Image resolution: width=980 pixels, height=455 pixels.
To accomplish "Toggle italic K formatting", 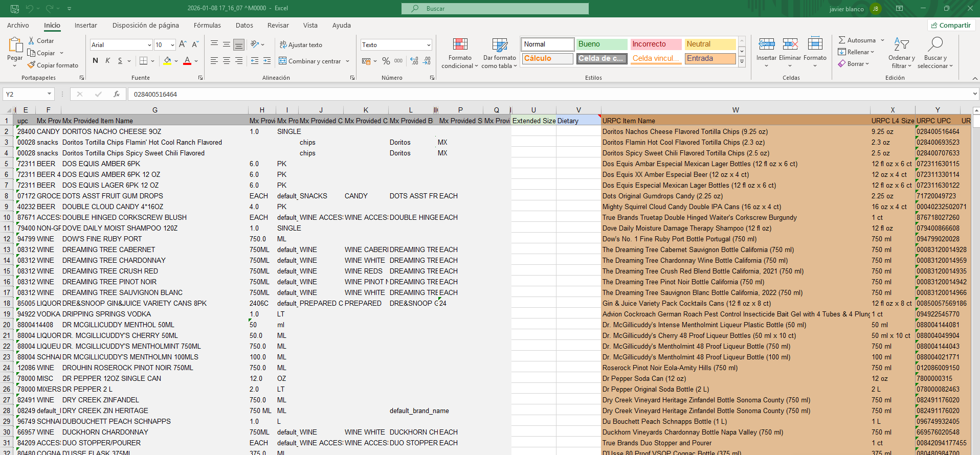I will point(107,61).
